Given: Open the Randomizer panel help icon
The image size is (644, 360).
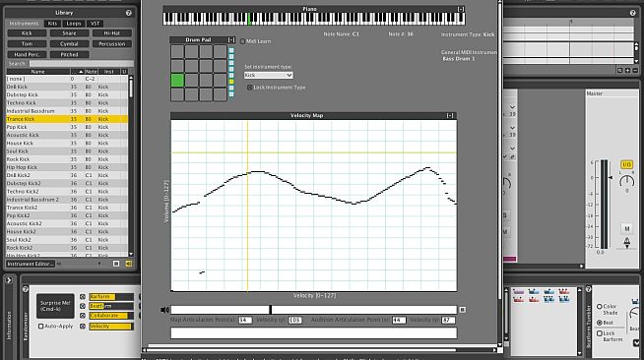Looking at the screenshot, I should pos(26,289).
